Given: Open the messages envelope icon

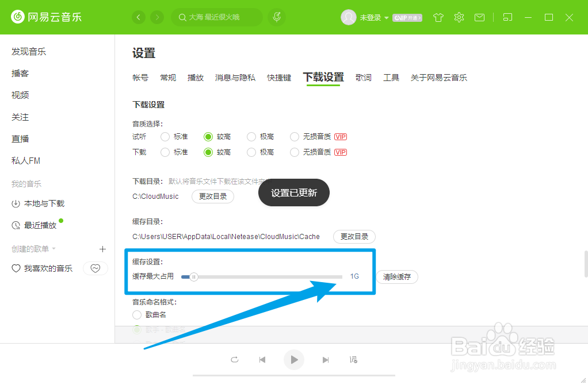Looking at the screenshot, I should pyautogui.click(x=480, y=17).
